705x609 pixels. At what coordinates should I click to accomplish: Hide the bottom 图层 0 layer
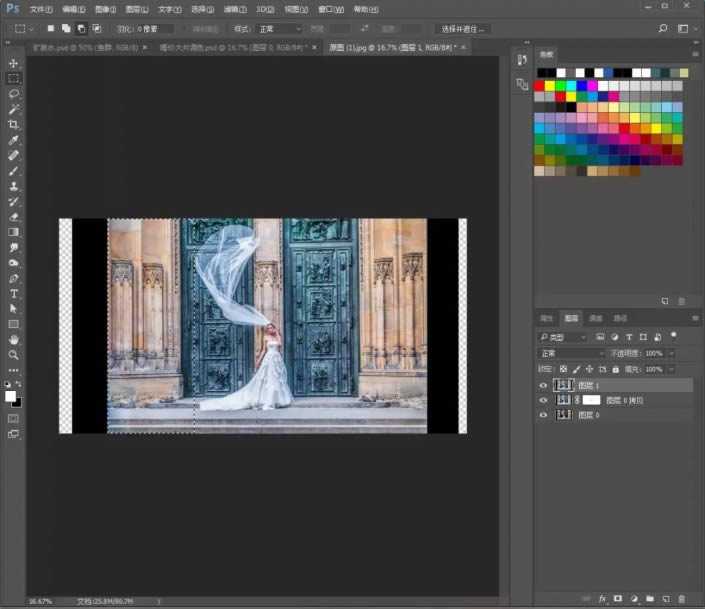pyautogui.click(x=544, y=415)
